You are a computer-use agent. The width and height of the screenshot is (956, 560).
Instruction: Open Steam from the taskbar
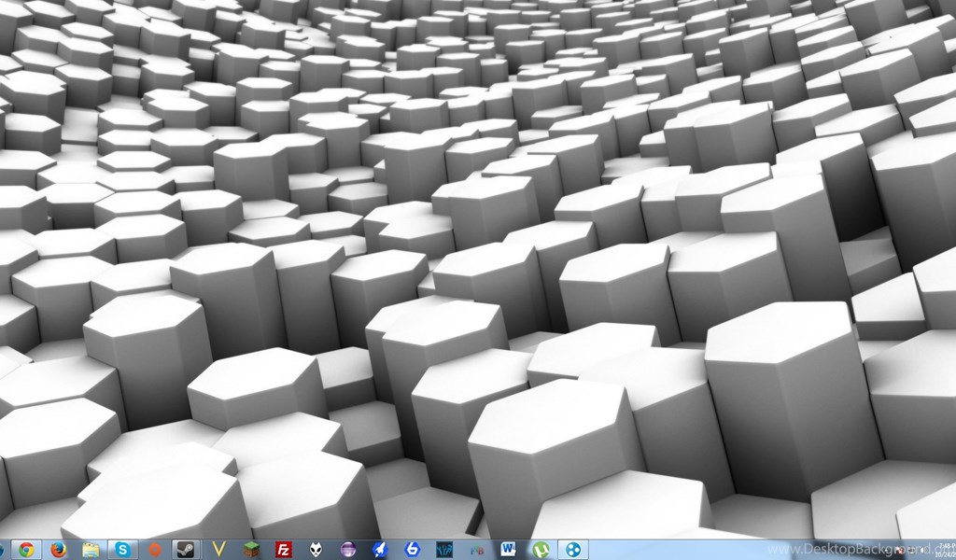coord(187,550)
